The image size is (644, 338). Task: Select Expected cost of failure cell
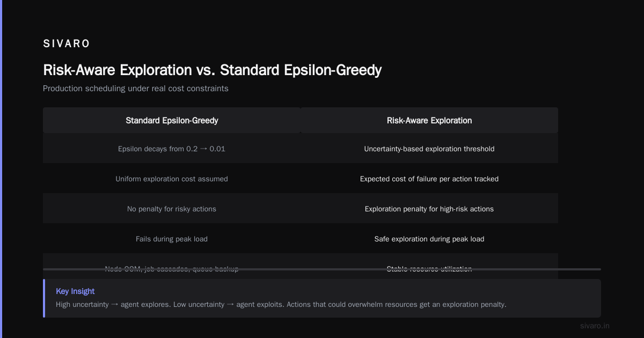[429, 179]
